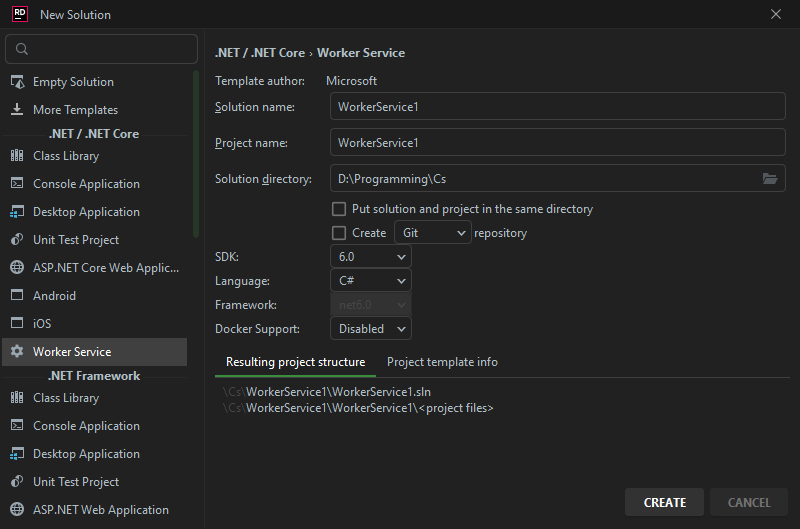Screen dimensions: 800x529
Task: Select Console Application under .NET Core
Action: click(x=95, y=184)
